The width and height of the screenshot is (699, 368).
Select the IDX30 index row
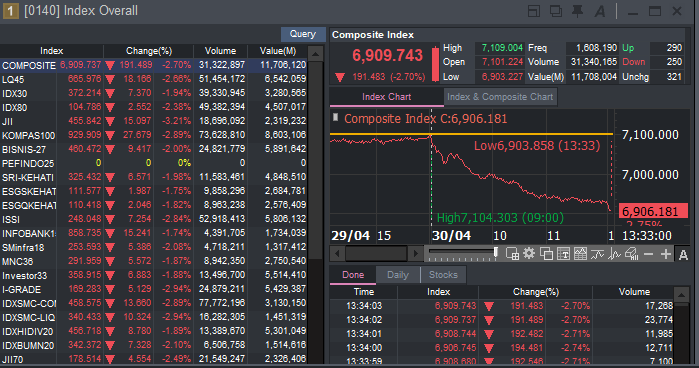154,93
